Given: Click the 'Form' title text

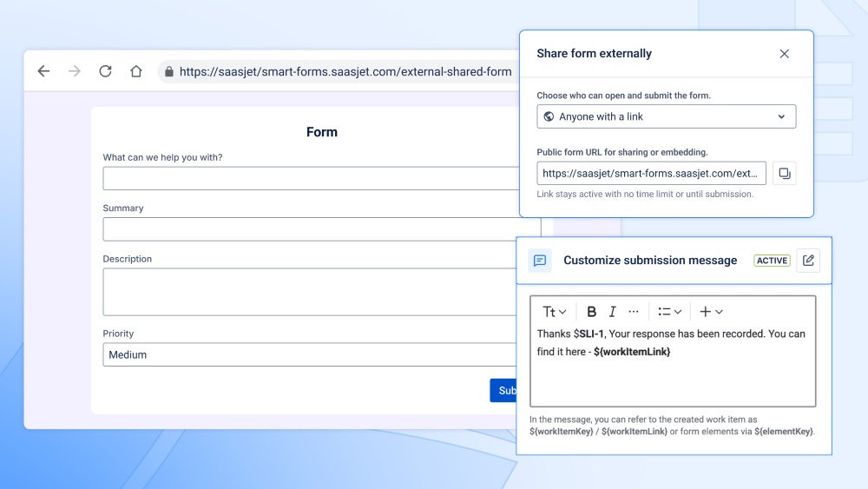Looking at the screenshot, I should pyautogui.click(x=322, y=132).
